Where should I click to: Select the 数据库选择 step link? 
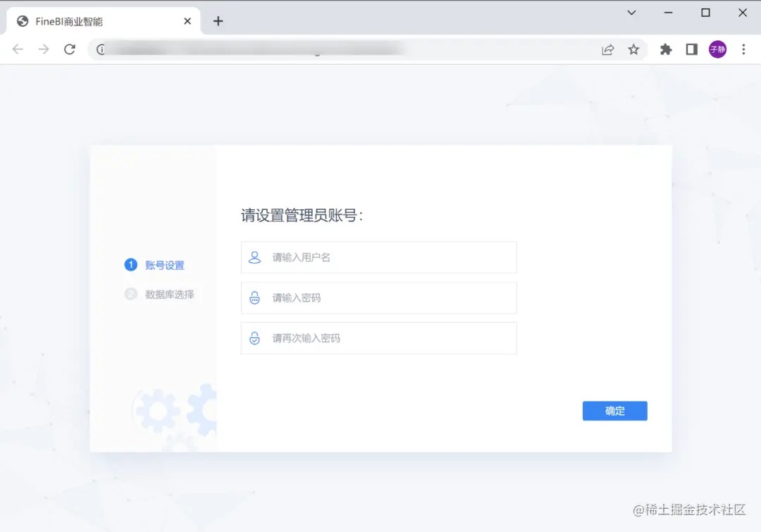pos(170,294)
